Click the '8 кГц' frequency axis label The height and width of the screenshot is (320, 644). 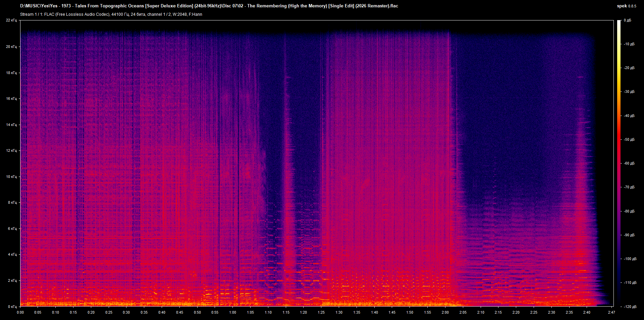(x=12, y=202)
